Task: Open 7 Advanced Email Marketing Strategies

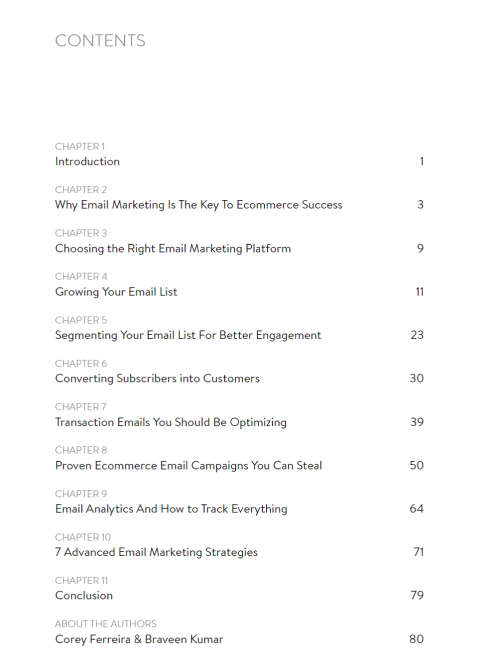Action: (156, 552)
